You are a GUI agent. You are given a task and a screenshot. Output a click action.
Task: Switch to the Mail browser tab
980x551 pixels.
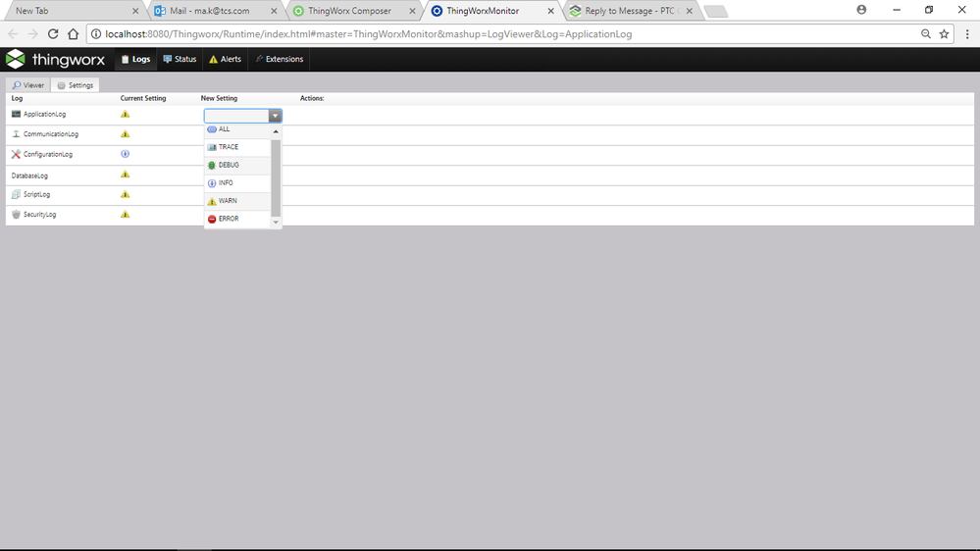(216, 11)
